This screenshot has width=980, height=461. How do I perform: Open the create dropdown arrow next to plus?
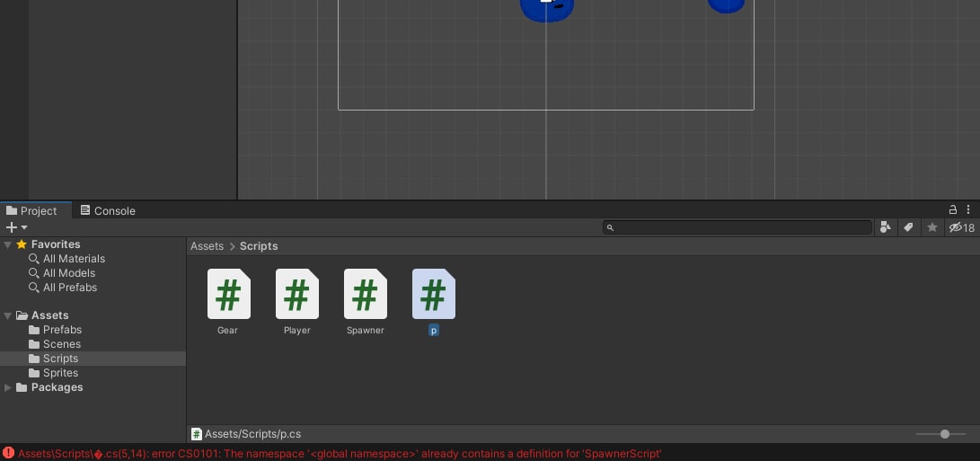24,227
